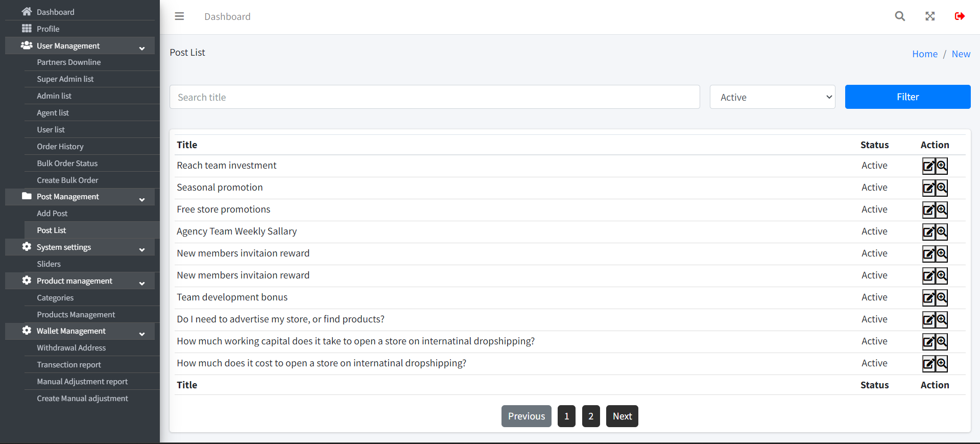The image size is (980, 444).
Task: Collapse the Post Management menu
Action: pyautogui.click(x=142, y=199)
